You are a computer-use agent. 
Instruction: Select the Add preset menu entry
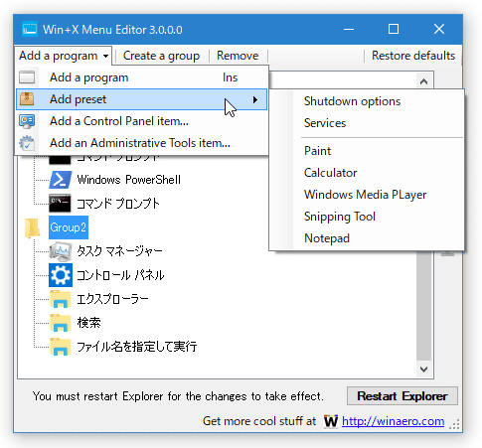pyautogui.click(x=142, y=99)
